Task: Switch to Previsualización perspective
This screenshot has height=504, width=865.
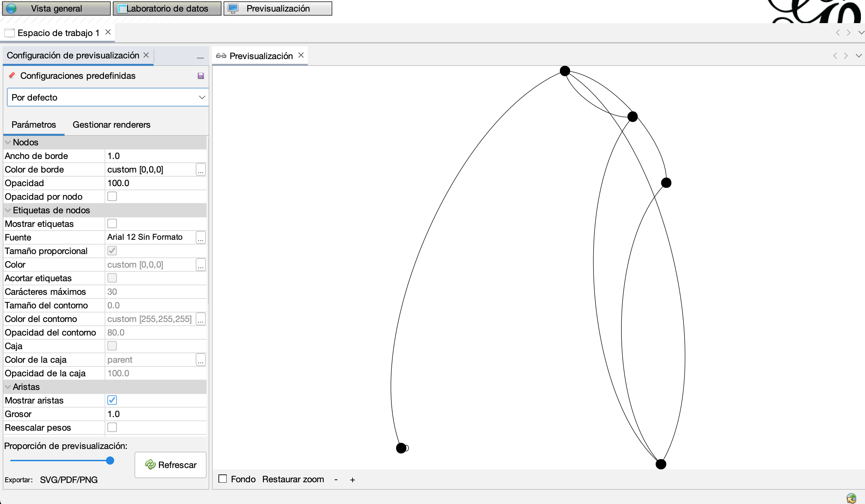Action: (x=278, y=8)
